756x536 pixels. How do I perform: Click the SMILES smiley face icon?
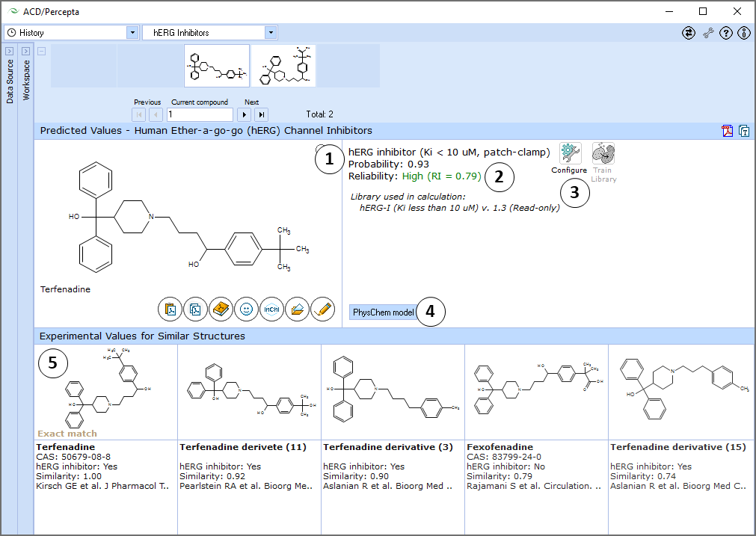[x=246, y=309]
